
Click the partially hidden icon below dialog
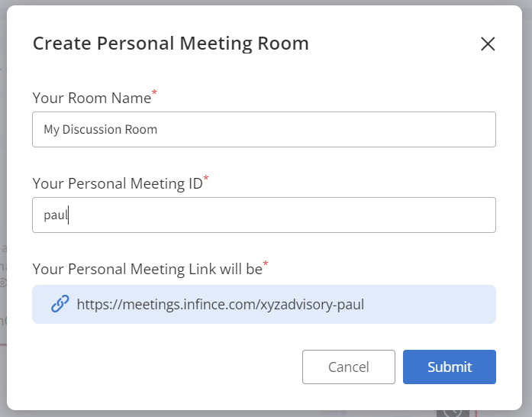(x=453, y=412)
